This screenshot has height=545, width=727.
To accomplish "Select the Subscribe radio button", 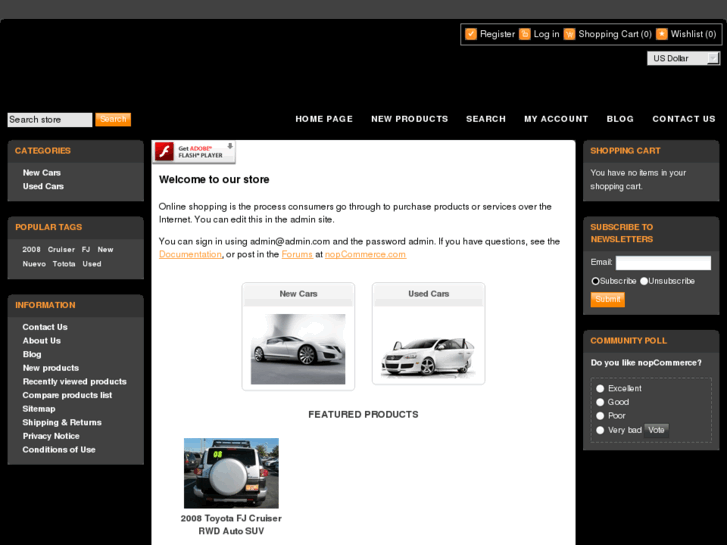I will tap(595, 281).
